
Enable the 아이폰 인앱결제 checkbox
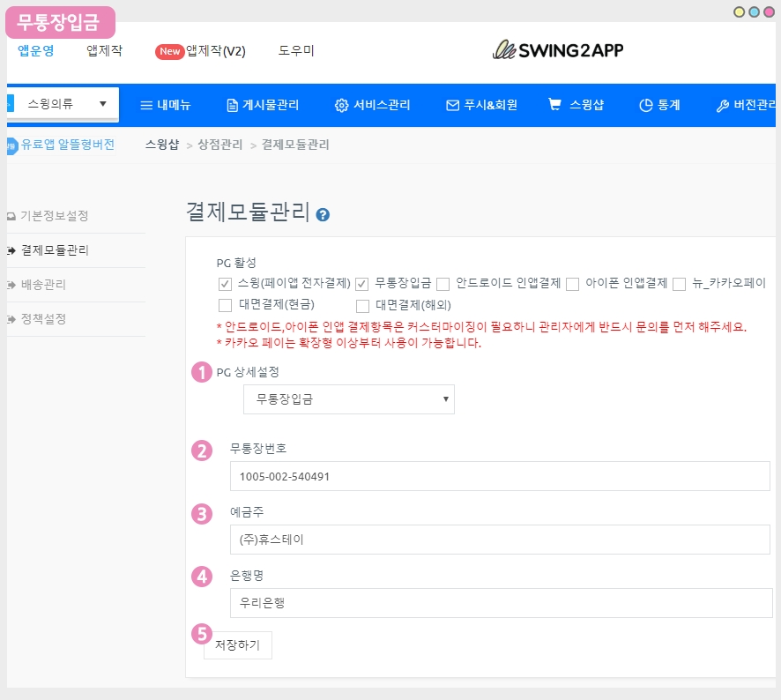(573, 284)
